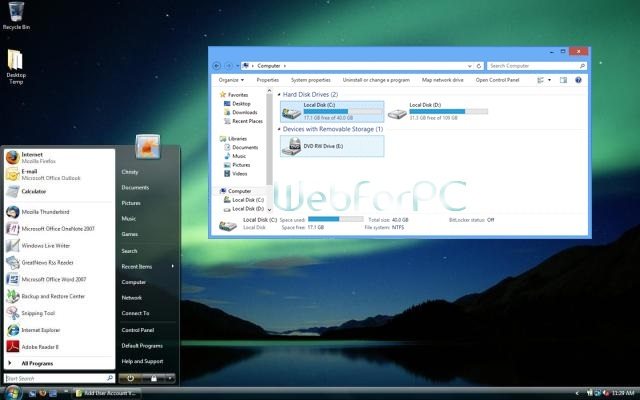The height and width of the screenshot is (400, 640).
Task: Launch Mozilla Firefox from the Internet entry
Action: (x=59, y=158)
